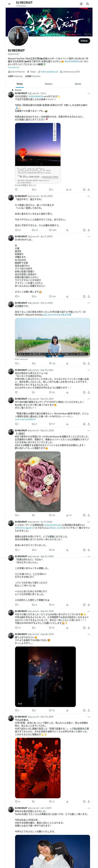
Task: Retweet the Jul 19, 2020 post
Action: [x=35, y=230]
